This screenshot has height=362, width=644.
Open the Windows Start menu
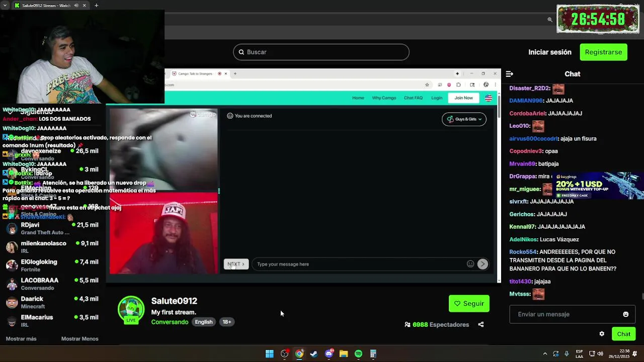[x=270, y=354]
